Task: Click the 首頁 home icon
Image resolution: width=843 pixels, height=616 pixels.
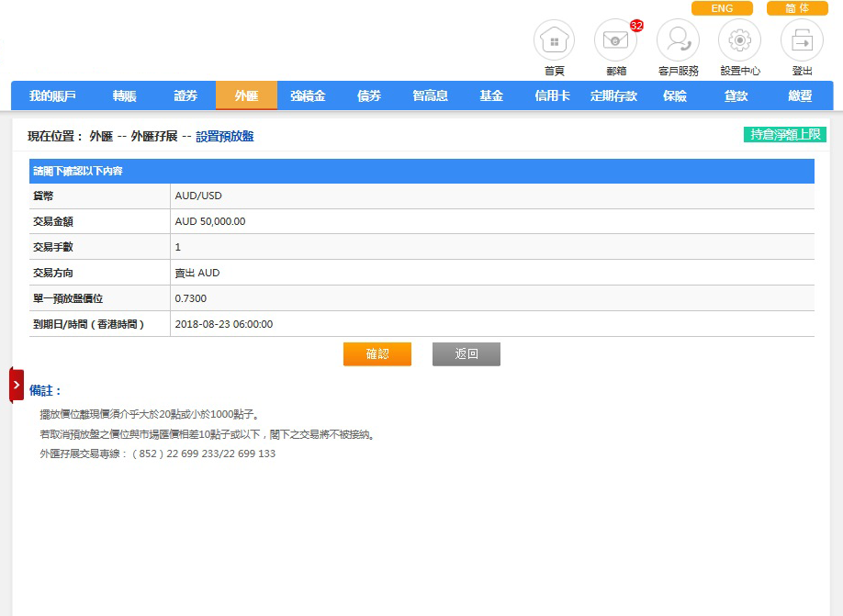Action: point(554,41)
